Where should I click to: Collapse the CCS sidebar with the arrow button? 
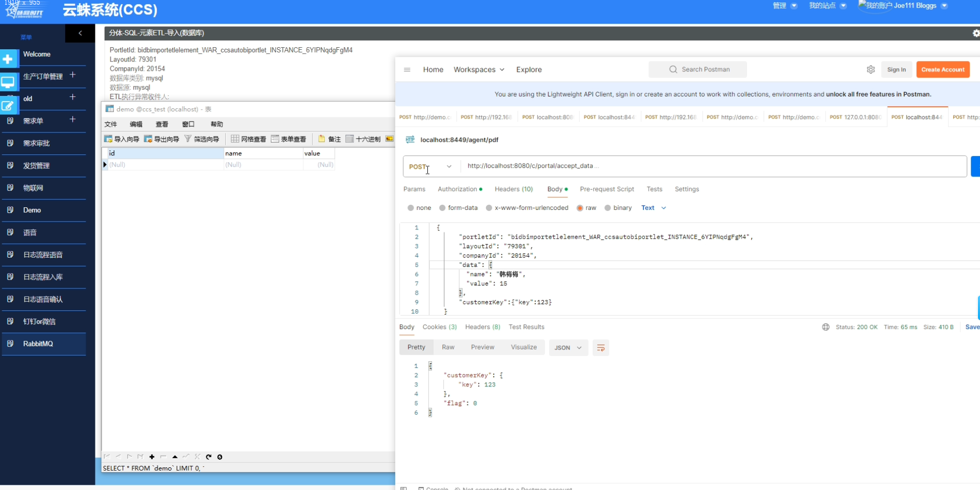[80, 33]
